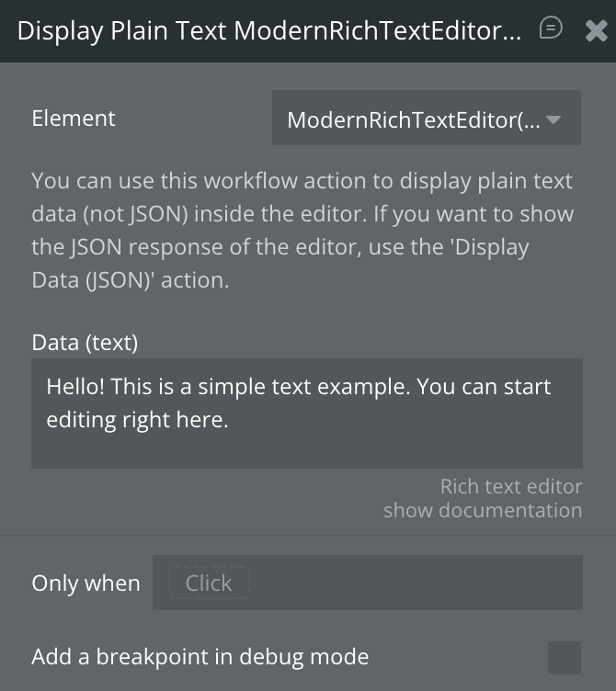This screenshot has width=616, height=691.
Task: Click the "show documentation" link
Action: (x=483, y=510)
